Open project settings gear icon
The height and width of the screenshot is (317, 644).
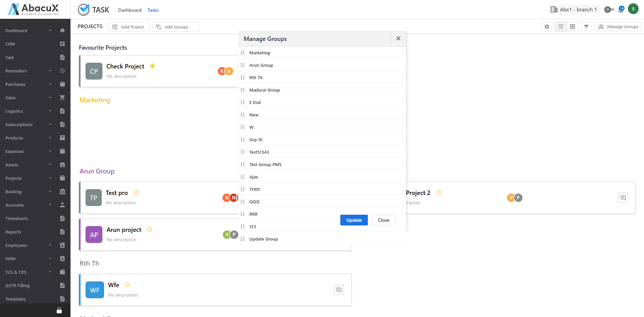547,27
